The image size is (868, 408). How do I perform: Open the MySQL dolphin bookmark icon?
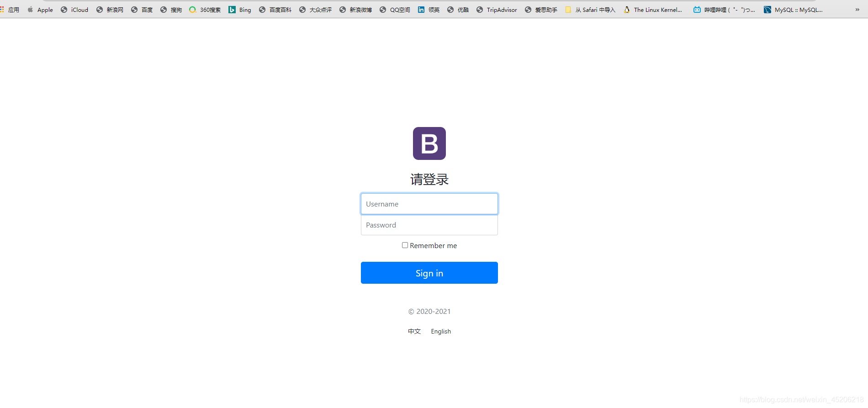click(767, 10)
